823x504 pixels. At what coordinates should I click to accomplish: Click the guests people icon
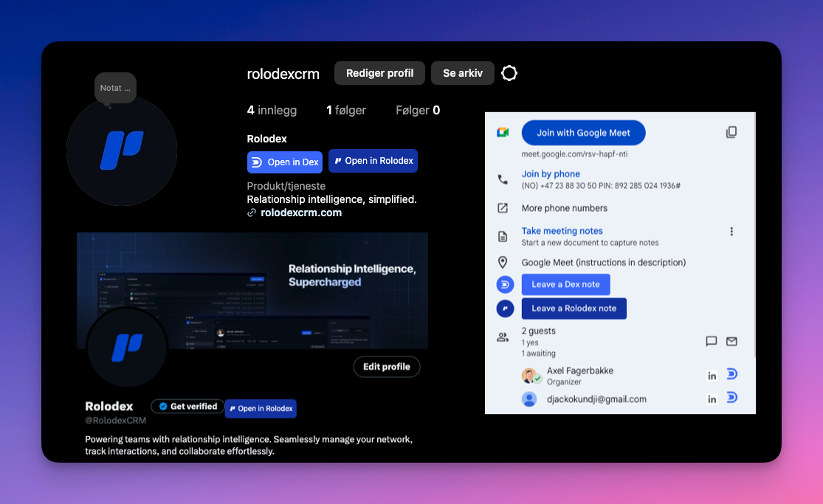coord(503,337)
